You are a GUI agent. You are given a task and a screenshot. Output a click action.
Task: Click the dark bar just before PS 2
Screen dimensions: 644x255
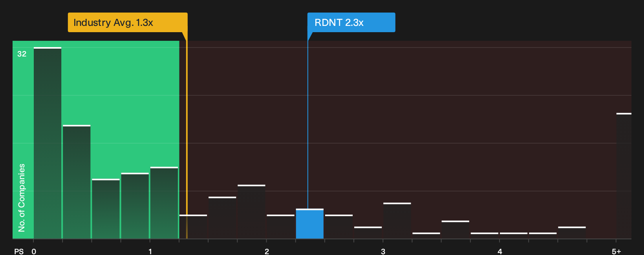pyautogui.click(x=251, y=211)
